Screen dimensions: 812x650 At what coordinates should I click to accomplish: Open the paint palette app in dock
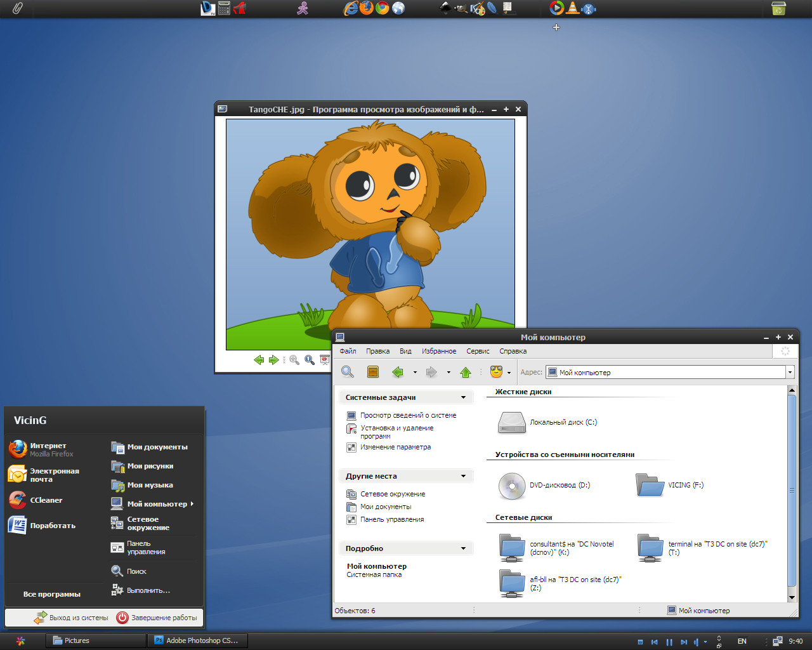[x=477, y=8]
